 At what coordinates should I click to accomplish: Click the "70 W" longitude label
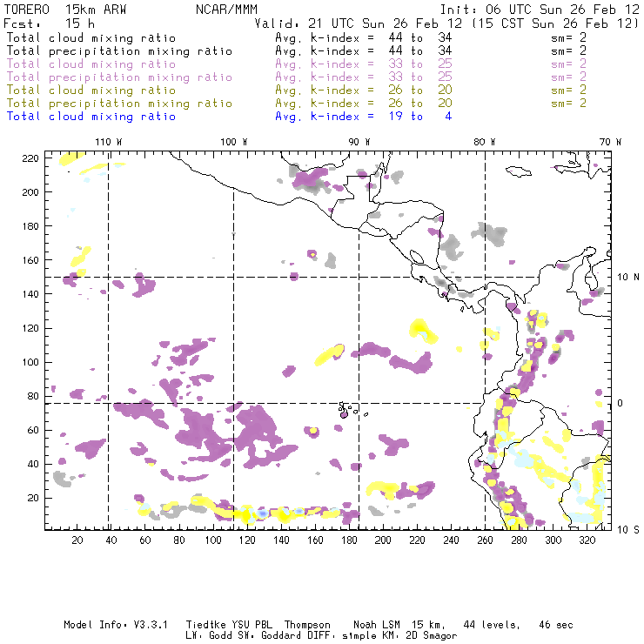pyautogui.click(x=610, y=142)
